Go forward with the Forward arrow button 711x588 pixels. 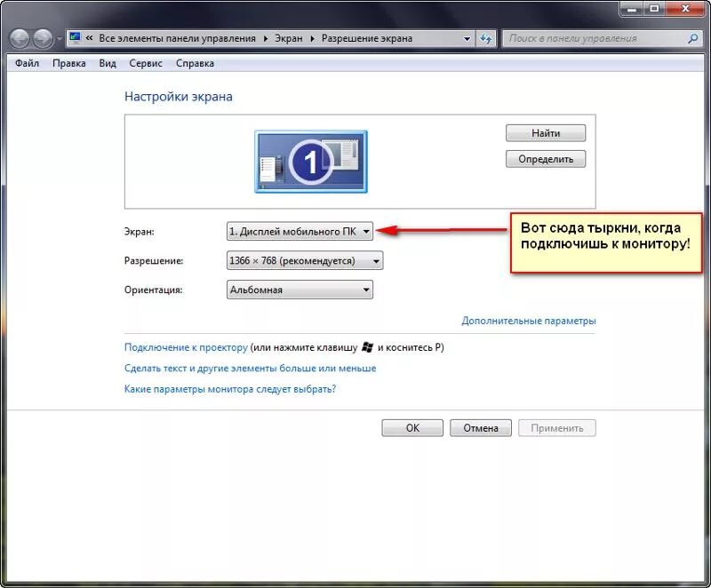point(43,38)
